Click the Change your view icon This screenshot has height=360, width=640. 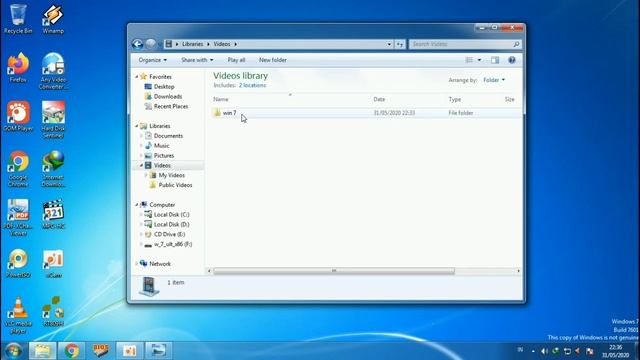(469, 60)
